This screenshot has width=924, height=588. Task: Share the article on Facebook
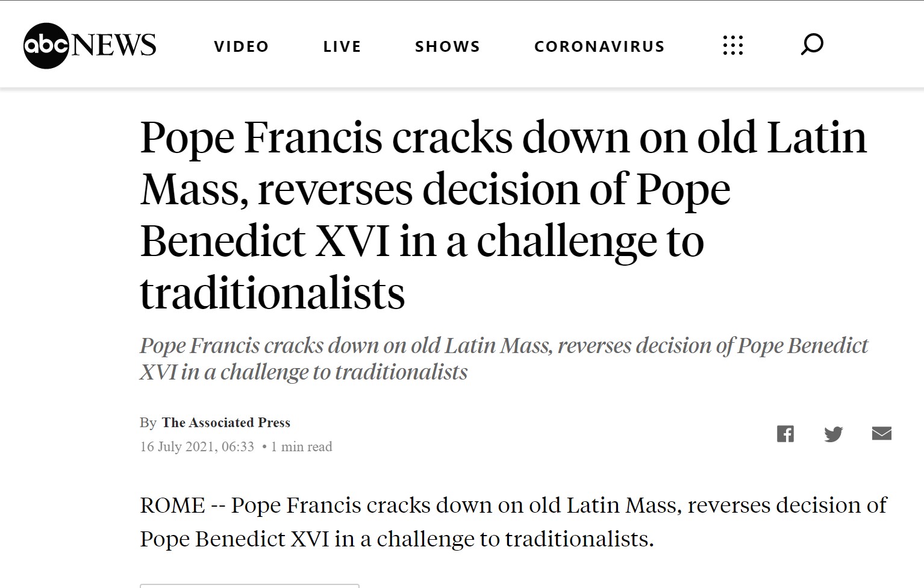[785, 434]
